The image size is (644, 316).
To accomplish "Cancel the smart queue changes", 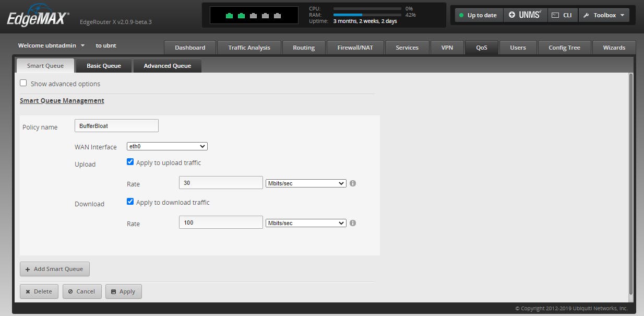I will [82, 291].
